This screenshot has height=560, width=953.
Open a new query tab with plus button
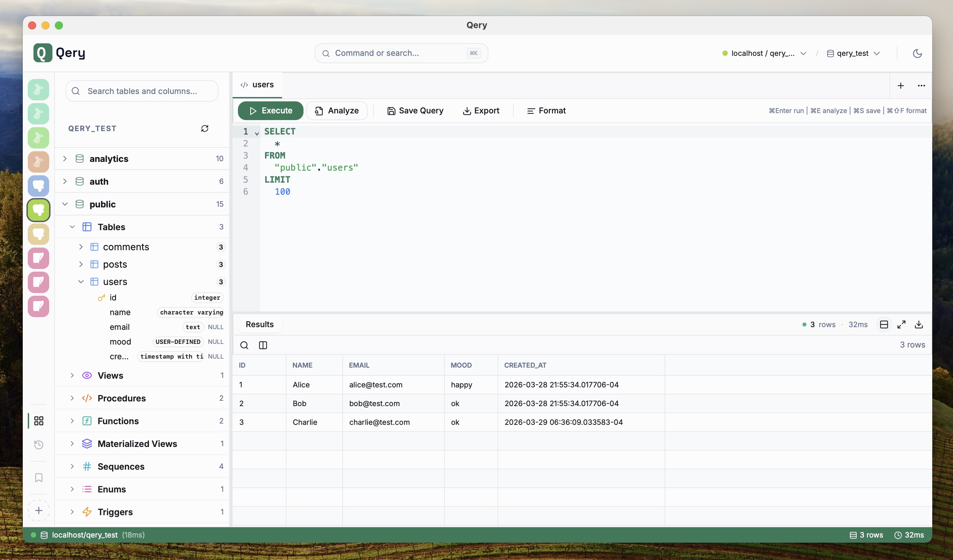click(x=901, y=85)
